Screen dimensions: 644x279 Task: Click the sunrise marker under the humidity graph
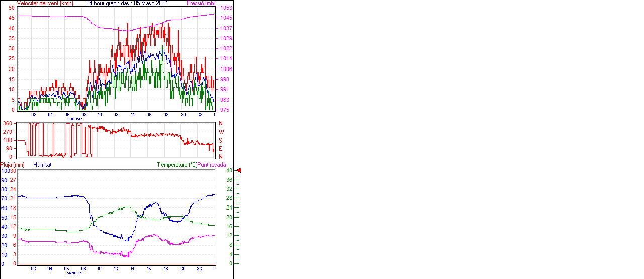coord(74,272)
